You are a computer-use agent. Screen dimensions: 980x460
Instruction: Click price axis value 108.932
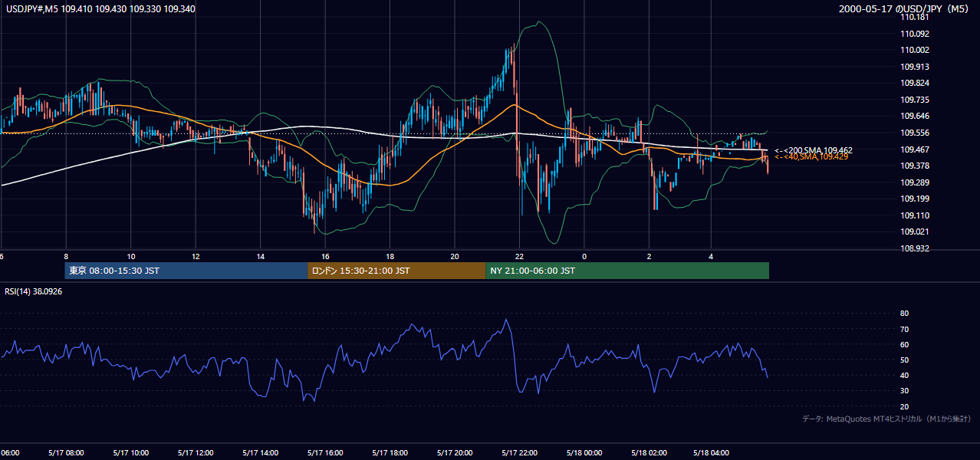pyautogui.click(x=916, y=248)
